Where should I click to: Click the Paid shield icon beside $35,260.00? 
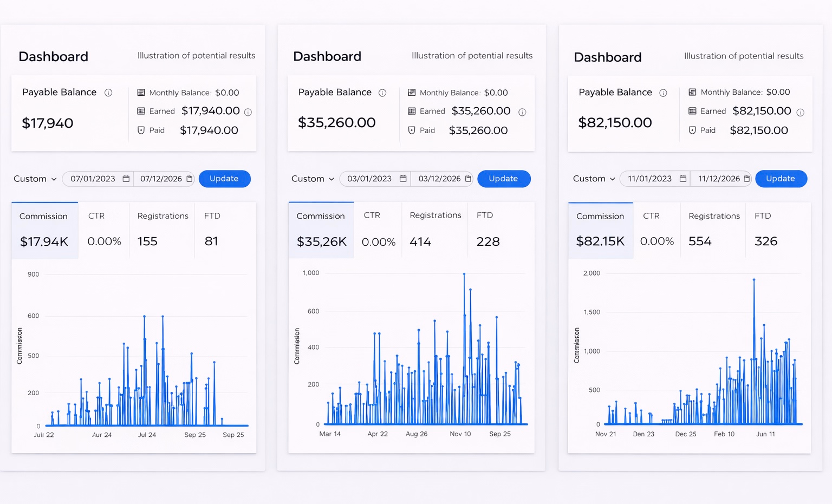click(412, 130)
